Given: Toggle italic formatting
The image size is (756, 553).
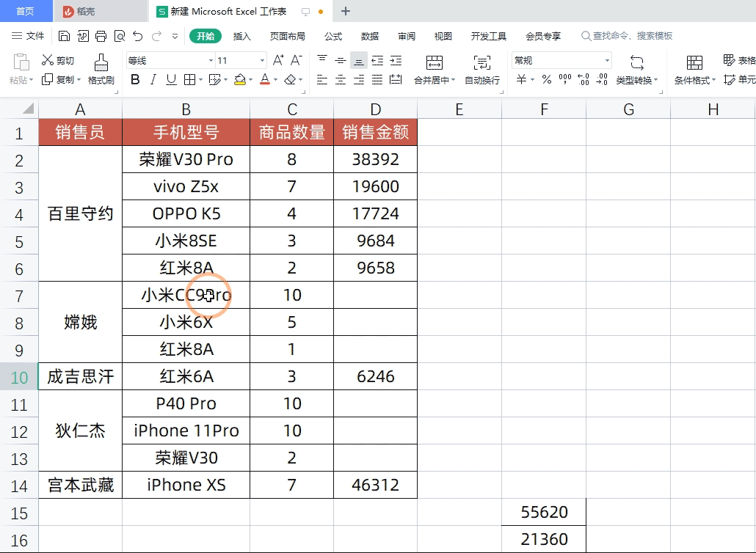Looking at the screenshot, I should click(153, 78).
